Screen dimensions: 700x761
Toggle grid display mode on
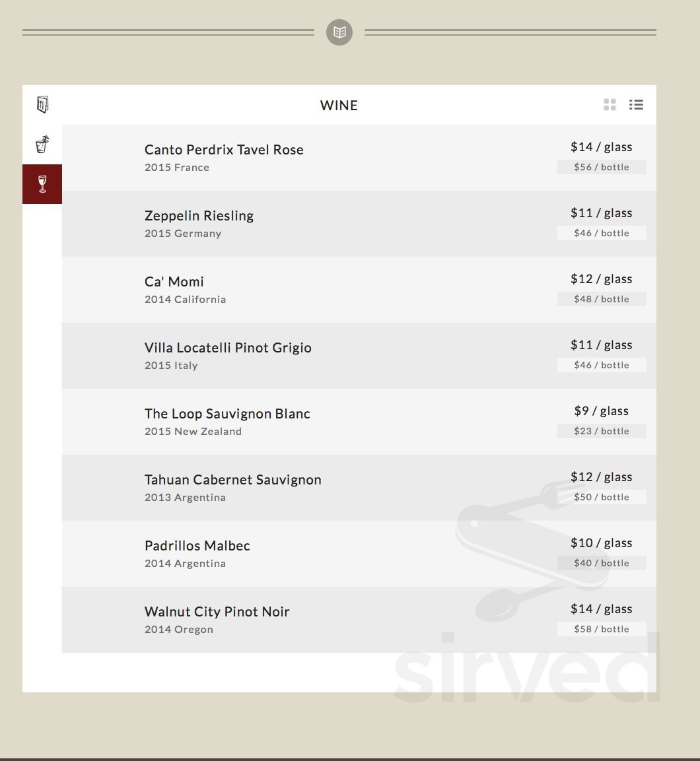[610, 104]
